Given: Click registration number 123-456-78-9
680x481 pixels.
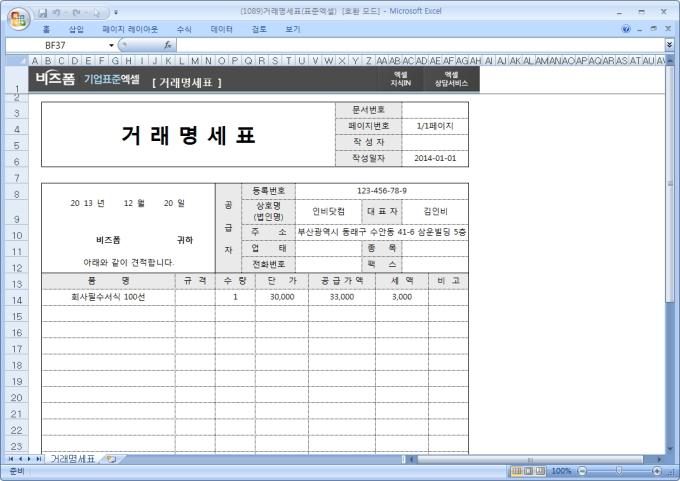Looking at the screenshot, I should (x=382, y=191).
